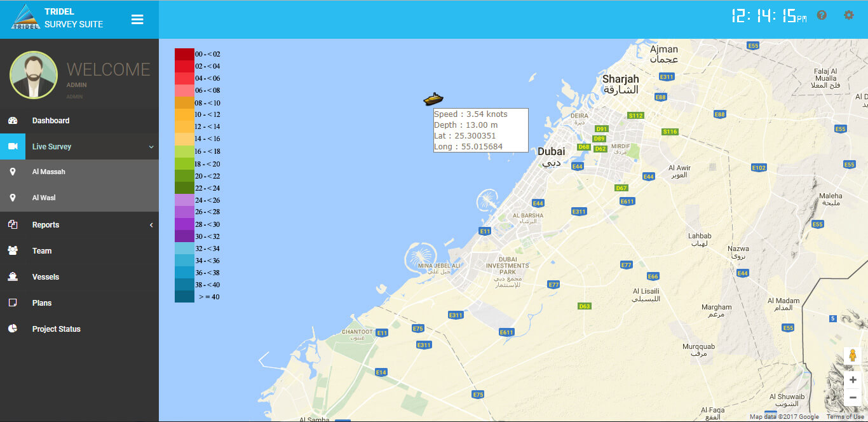Click Lat : 25.300351 value
Screen dimensions: 868x422
(465, 136)
